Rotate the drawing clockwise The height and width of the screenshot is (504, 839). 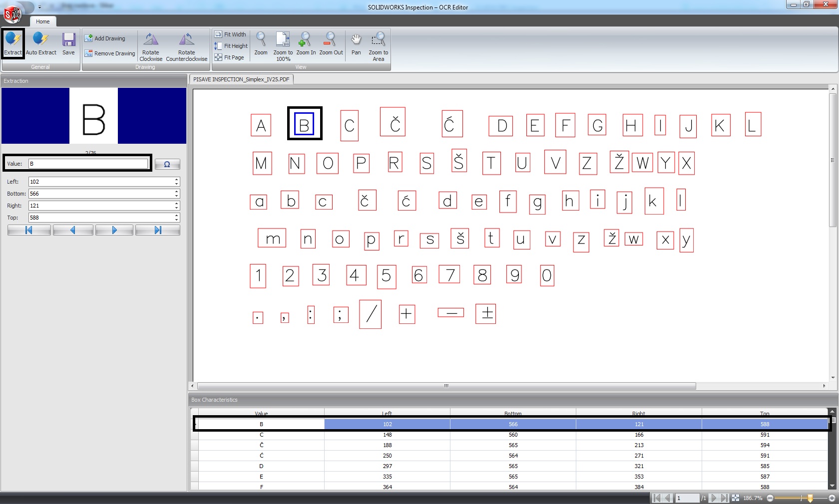click(151, 45)
